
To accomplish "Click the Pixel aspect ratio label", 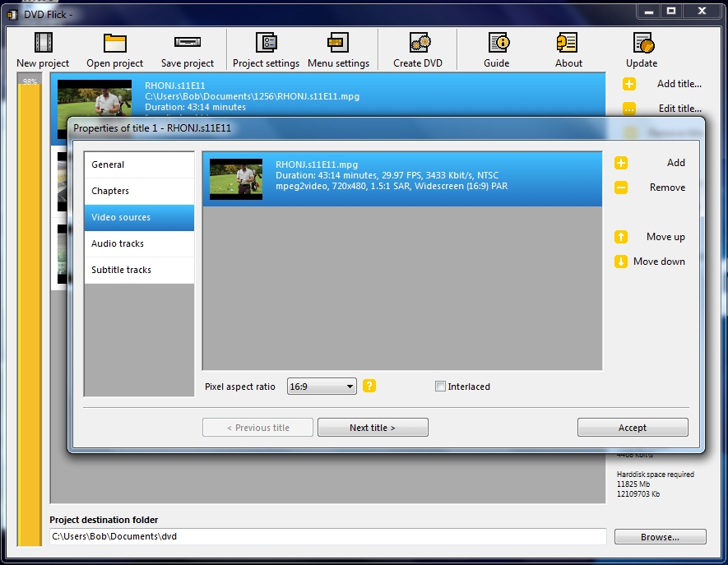I will 240,387.
